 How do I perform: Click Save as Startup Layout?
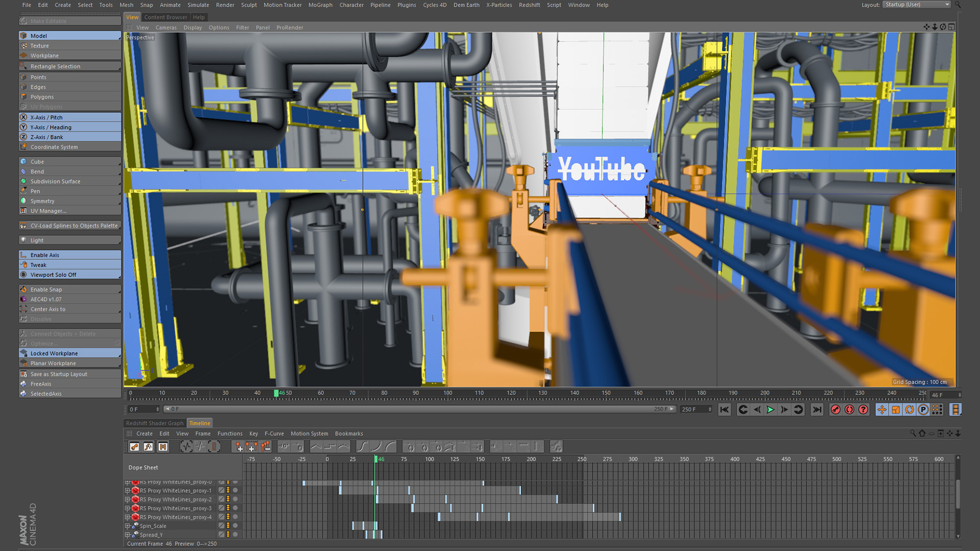click(59, 374)
